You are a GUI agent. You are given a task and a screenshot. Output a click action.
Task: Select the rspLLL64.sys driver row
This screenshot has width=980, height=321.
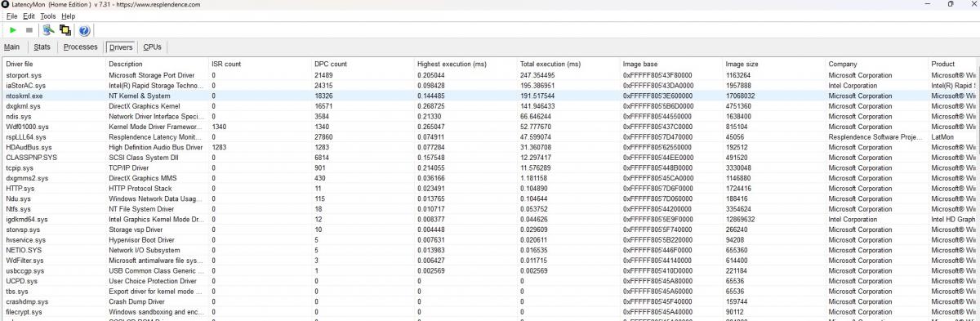pos(490,137)
